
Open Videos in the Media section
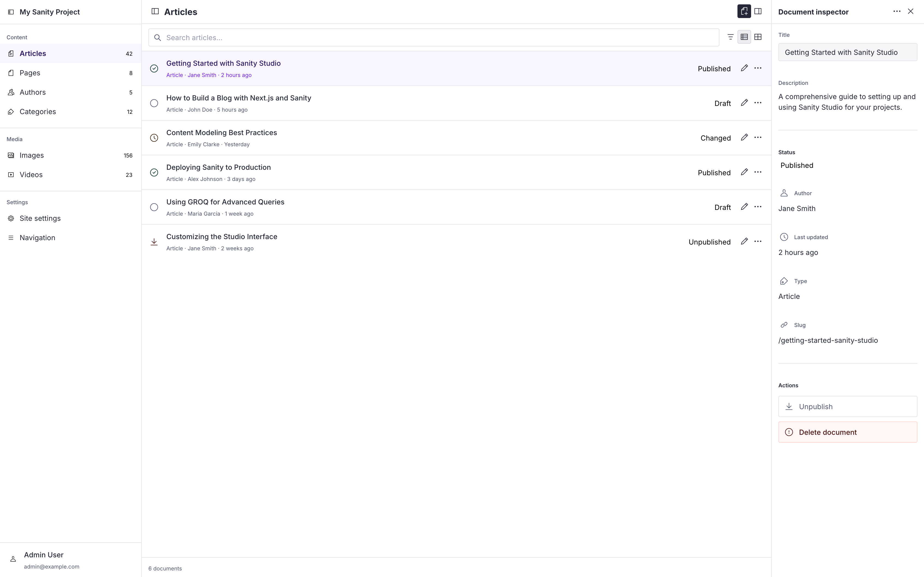(x=71, y=175)
